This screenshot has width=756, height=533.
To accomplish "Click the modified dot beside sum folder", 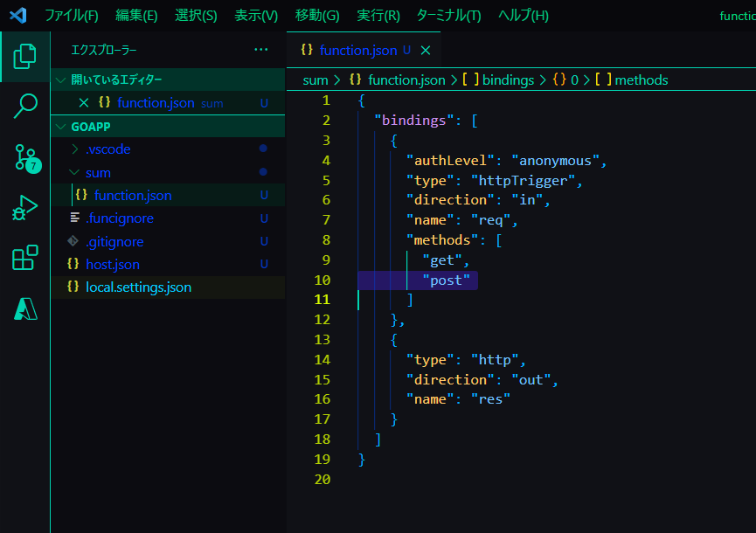I will (x=263, y=172).
